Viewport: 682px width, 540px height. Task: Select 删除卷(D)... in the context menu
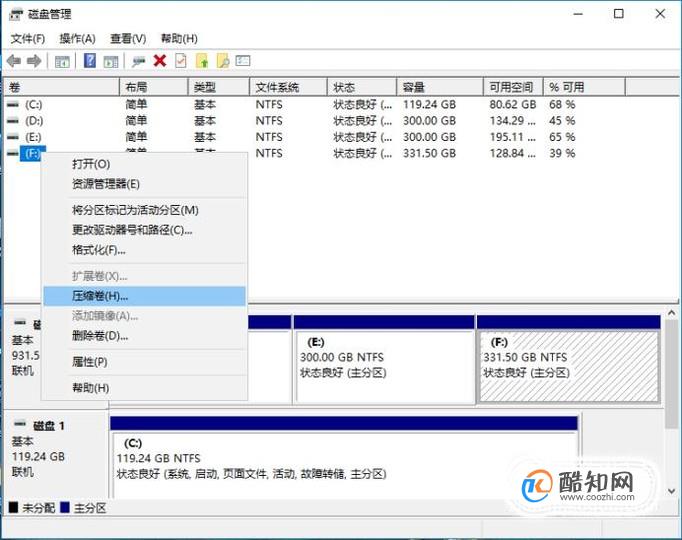point(144,336)
